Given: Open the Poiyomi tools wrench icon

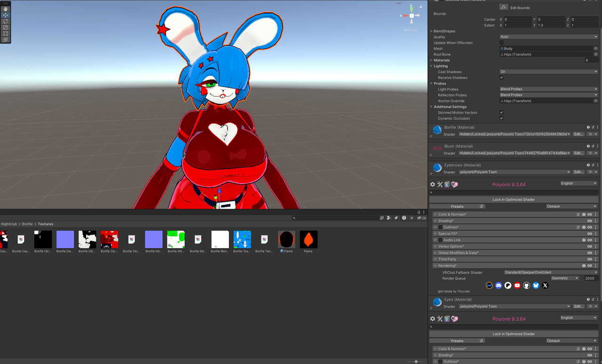Looking at the screenshot, I should 440,185.
